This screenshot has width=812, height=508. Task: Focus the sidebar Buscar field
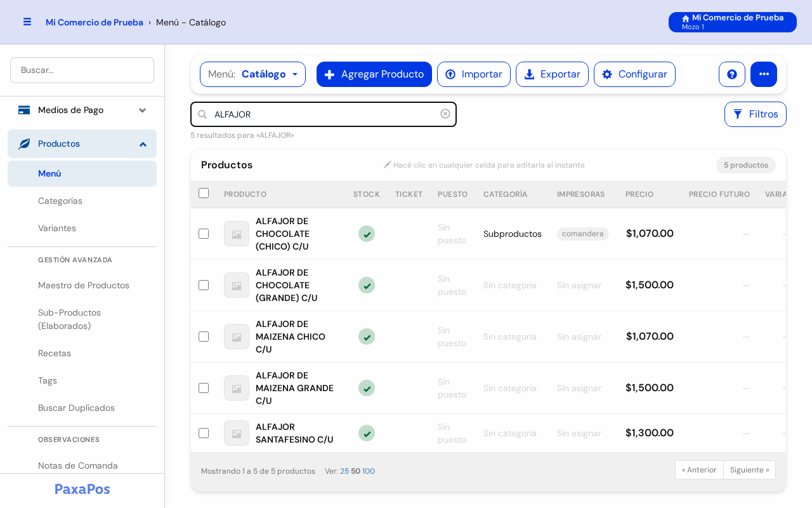pyautogui.click(x=82, y=70)
